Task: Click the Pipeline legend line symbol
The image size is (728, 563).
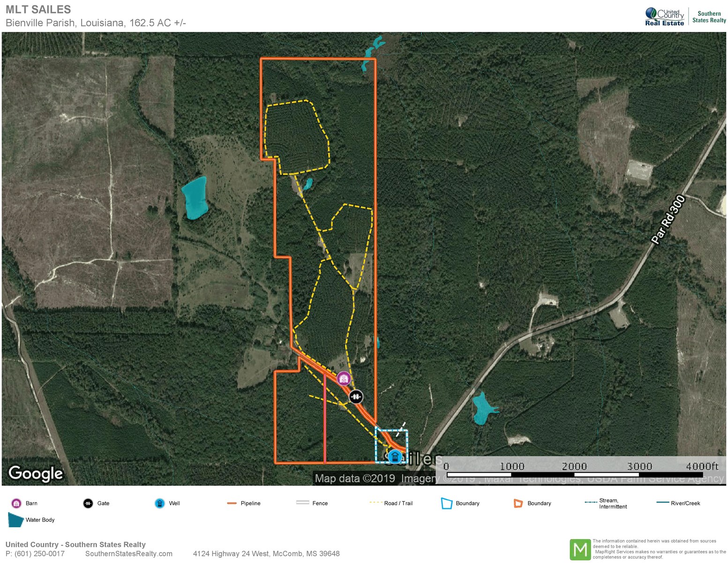Action: (232, 503)
